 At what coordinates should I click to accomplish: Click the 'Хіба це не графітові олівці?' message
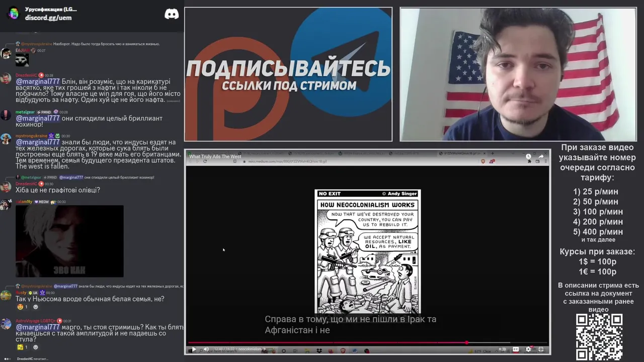click(58, 190)
